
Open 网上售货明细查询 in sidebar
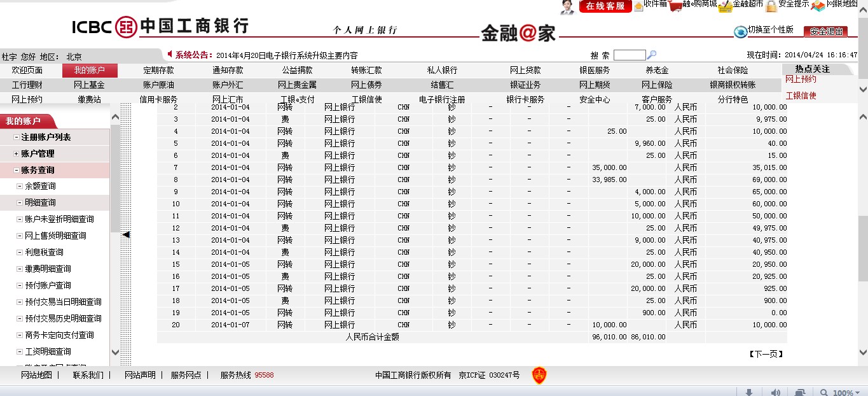click(x=55, y=236)
